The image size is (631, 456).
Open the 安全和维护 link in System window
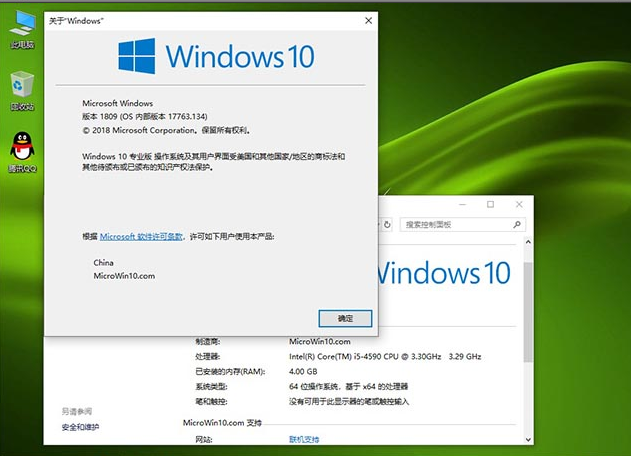[80, 427]
